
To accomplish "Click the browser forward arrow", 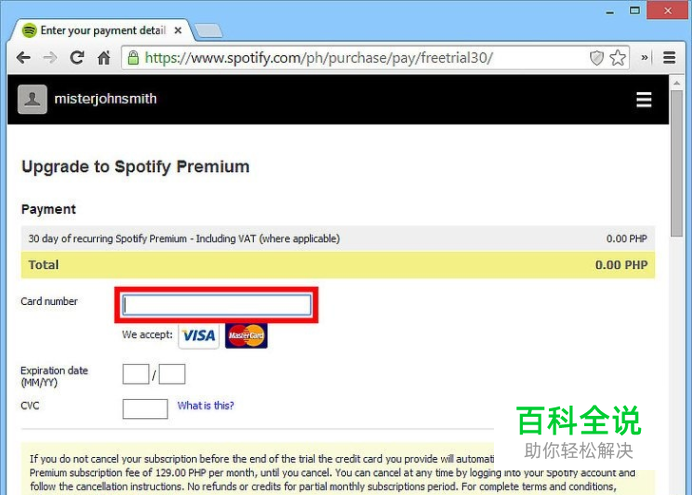I will (x=50, y=57).
